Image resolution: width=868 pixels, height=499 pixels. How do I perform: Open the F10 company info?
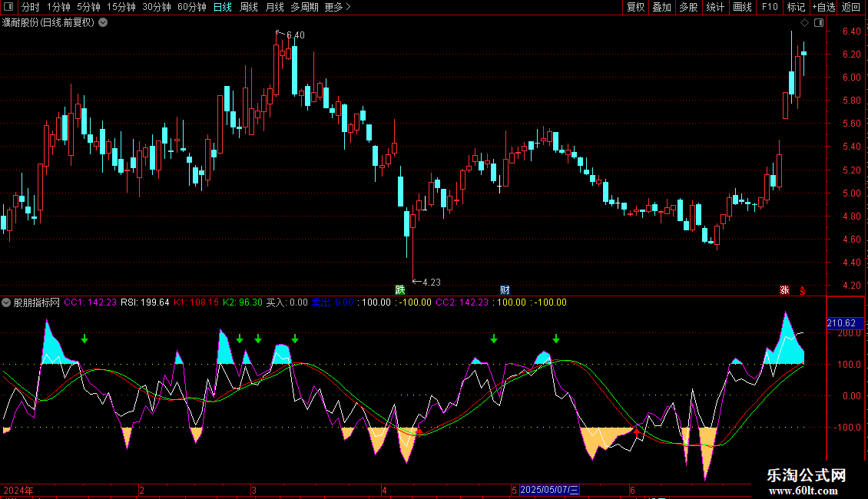tap(770, 7)
